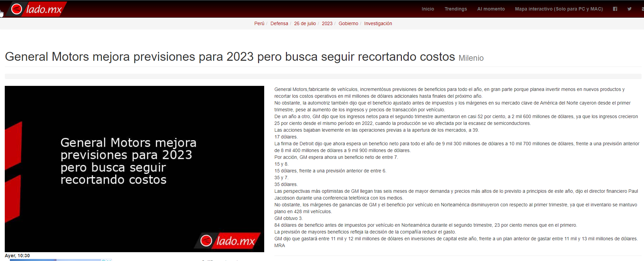The width and height of the screenshot is (644, 261).
Task: Click the article headline about General Motors
Action: [x=230, y=57]
